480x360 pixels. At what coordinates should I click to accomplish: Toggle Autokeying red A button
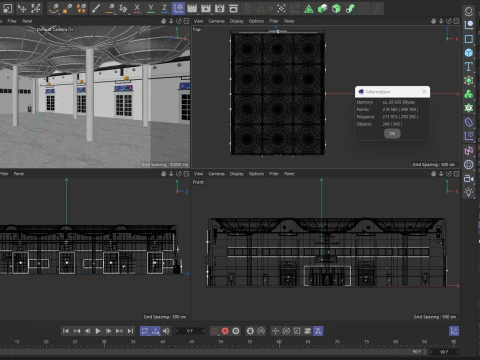coord(225,331)
